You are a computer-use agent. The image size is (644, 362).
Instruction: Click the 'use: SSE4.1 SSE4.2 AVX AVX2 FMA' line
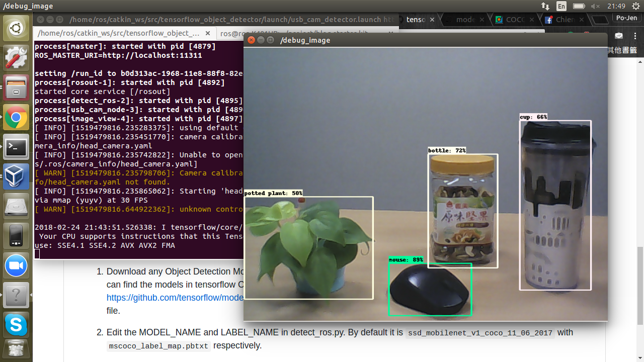click(105, 245)
